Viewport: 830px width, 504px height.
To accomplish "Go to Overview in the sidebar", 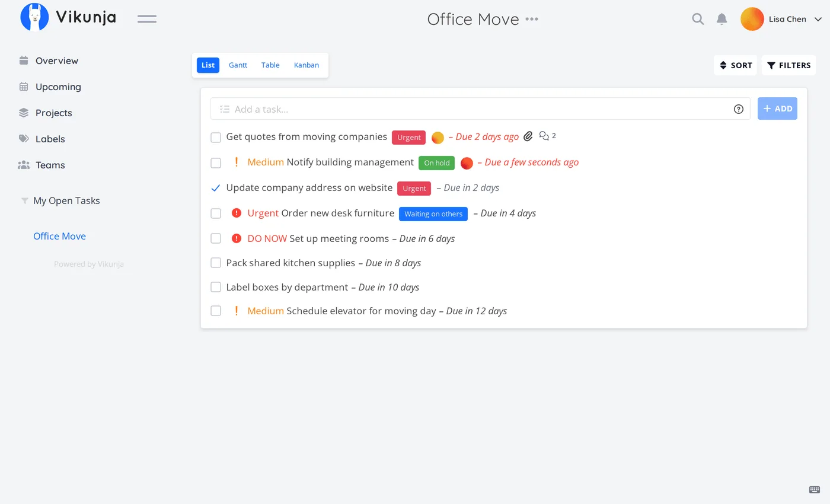I will [x=57, y=60].
